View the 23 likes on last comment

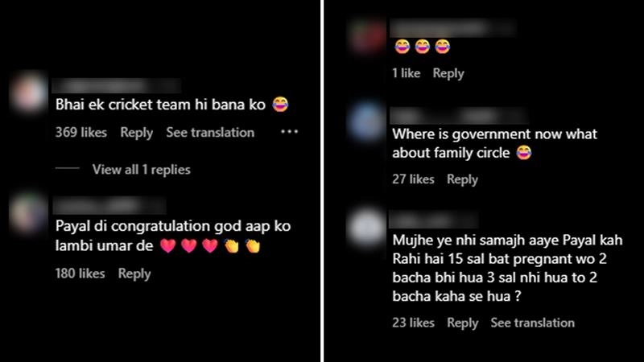point(413,323)
